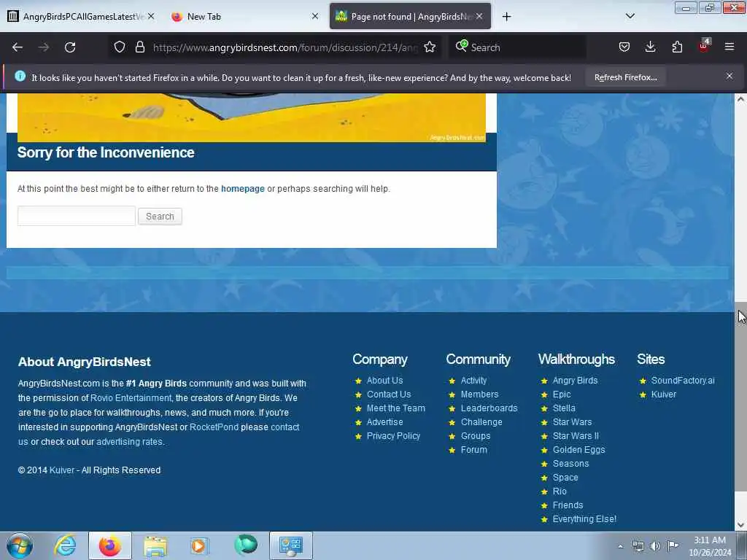
Task: Switch to AngryBirdsPCAllGamesLatest tab
Action: [80, 17]
